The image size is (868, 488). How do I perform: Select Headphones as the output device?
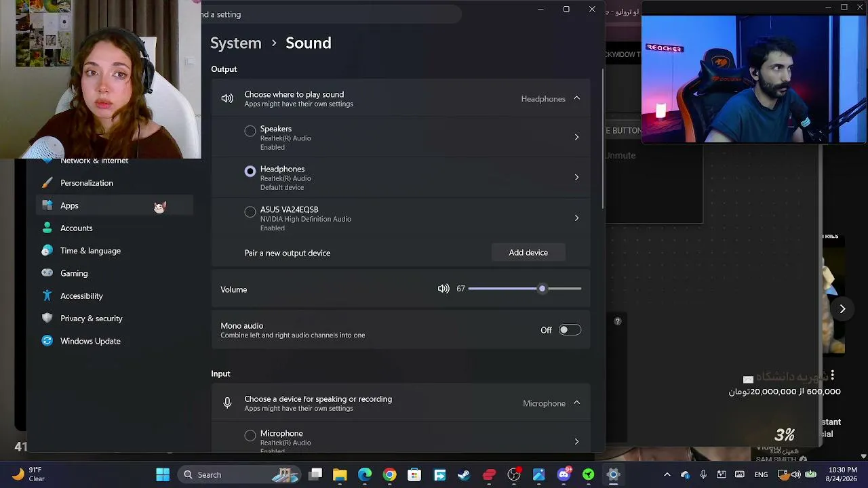(250, 171)
